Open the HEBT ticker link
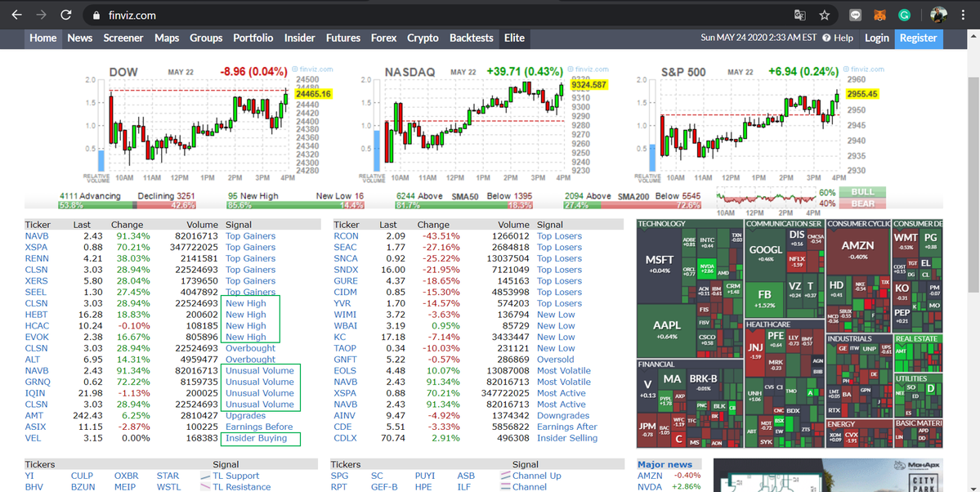Viewport: 980px width, 492px height. (36, 315)
